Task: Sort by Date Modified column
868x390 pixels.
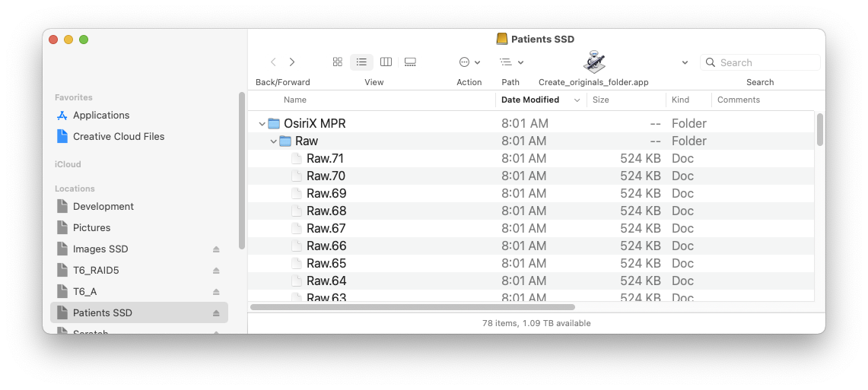Action: (529, 100)
